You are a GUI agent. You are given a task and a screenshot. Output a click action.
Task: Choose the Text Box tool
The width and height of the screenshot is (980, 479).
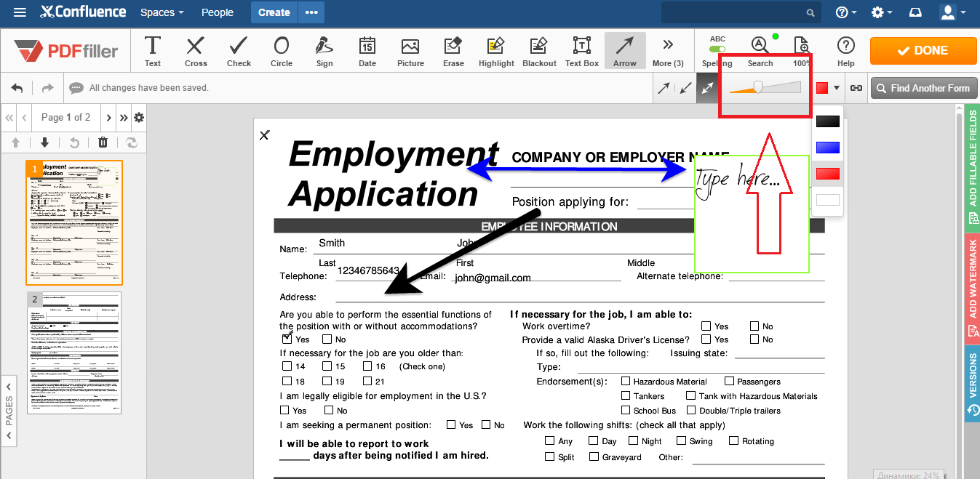(x=582, y=51)
